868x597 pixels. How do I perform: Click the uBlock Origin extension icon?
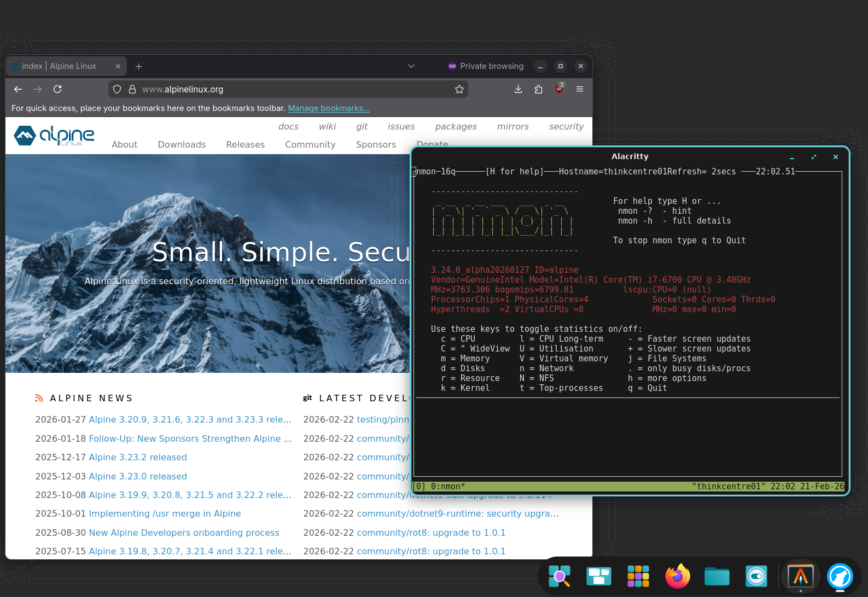[x=559, y=89]
